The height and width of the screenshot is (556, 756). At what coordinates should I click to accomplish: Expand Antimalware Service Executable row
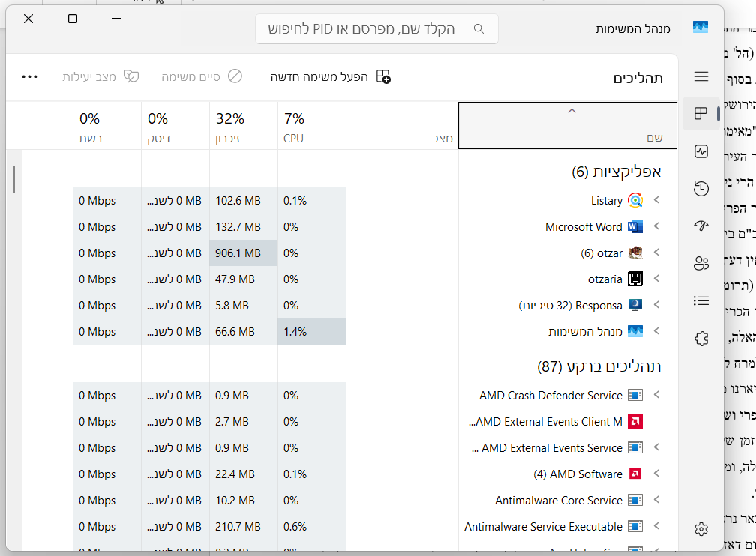pyautogui.click(x=656, y=526)
